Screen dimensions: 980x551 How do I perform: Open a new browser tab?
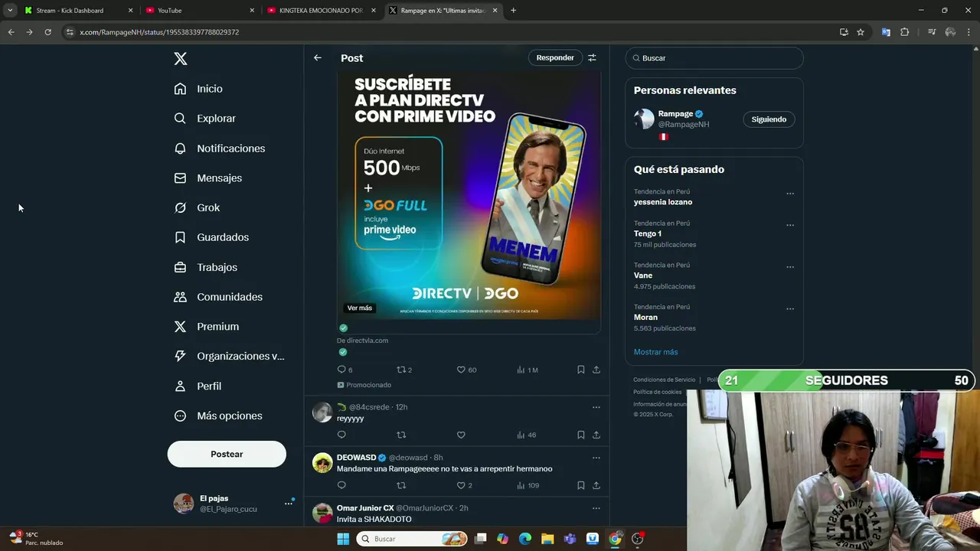tap(513, 11)
